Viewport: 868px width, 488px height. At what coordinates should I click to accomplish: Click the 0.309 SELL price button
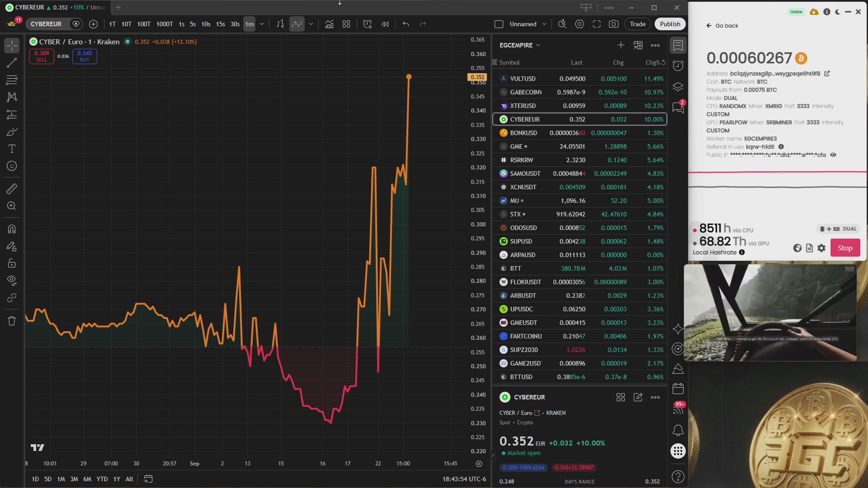[x=42, y=56]
